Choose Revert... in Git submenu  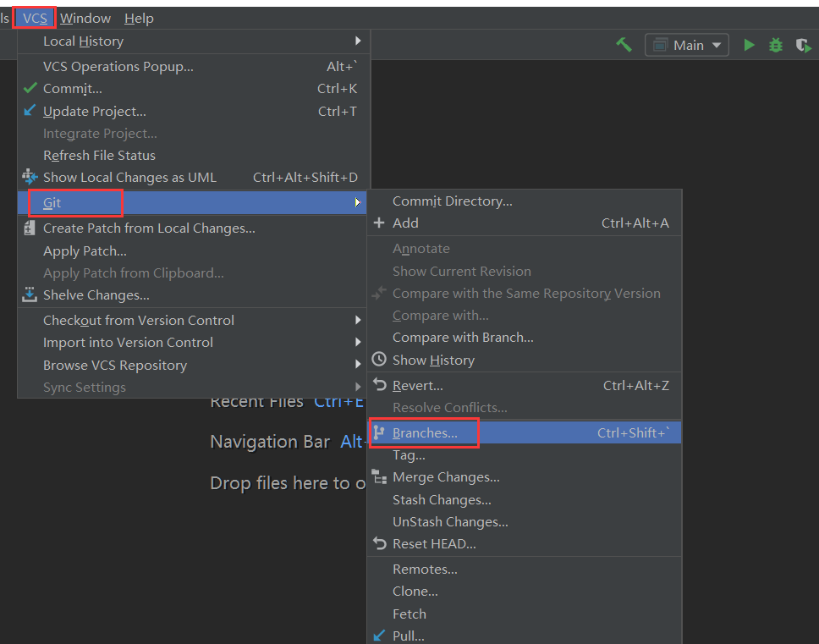point(525,386)
